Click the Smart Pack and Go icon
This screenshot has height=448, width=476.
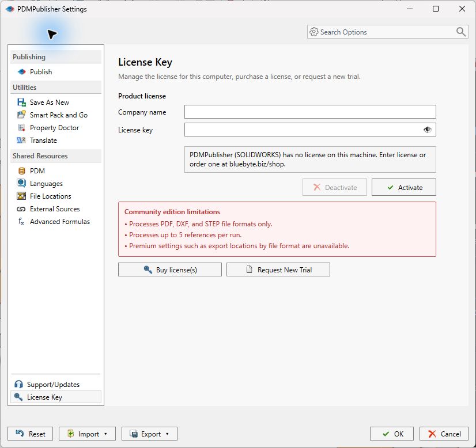[x=21, y=115]
